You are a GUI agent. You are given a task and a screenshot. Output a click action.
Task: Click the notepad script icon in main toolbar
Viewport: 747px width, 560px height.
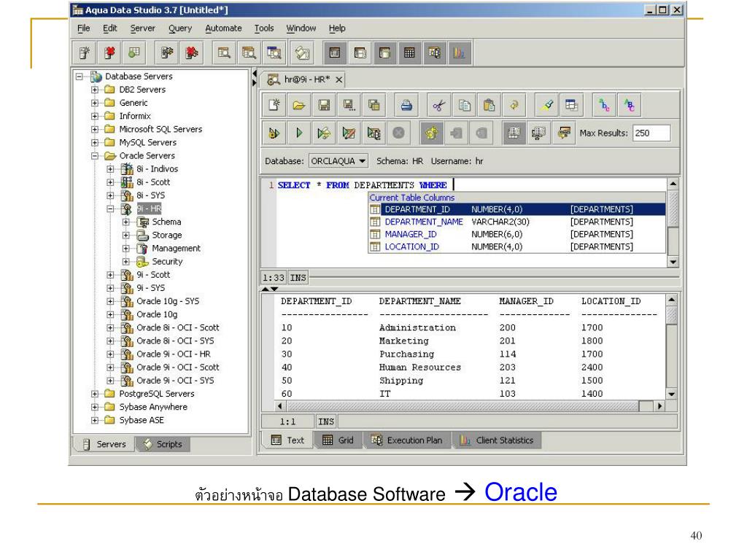tap(302, 52)
